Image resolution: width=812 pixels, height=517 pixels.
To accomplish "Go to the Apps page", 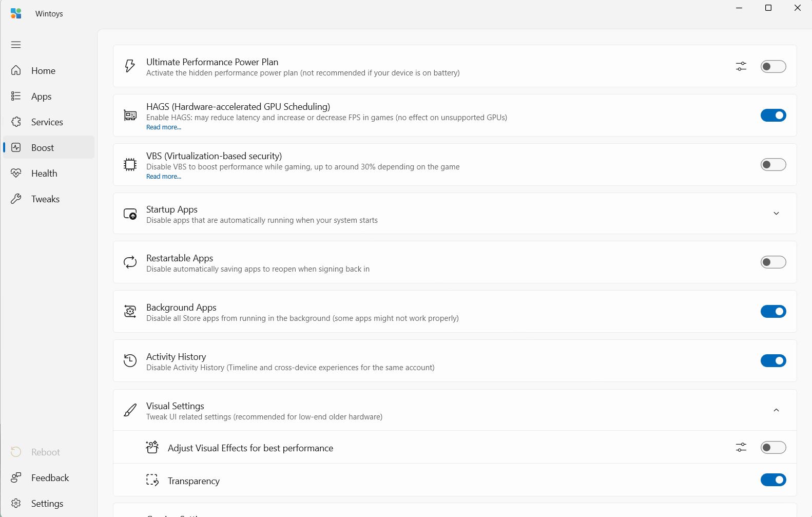I will (41, 97).
